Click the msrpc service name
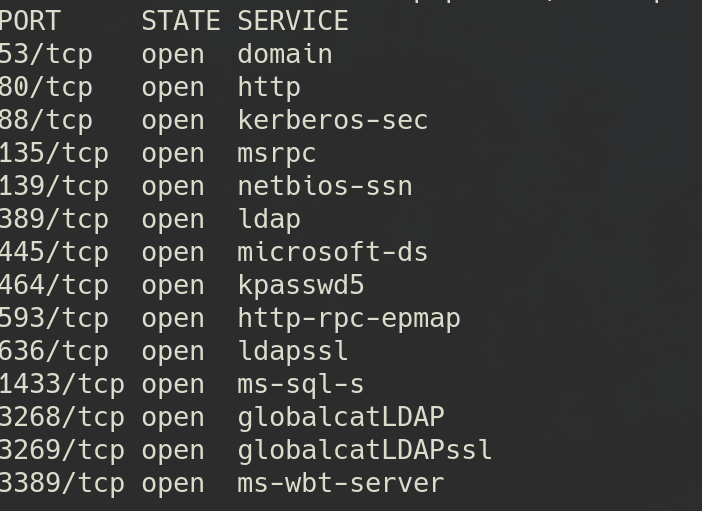 [x=277, y=153]
